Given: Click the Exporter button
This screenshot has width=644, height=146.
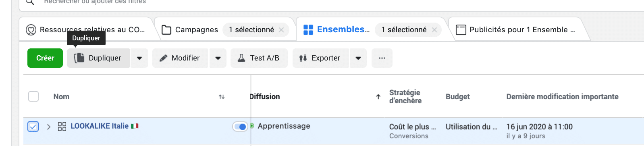Looking at the screenshot, I should (x=320, y=58).
